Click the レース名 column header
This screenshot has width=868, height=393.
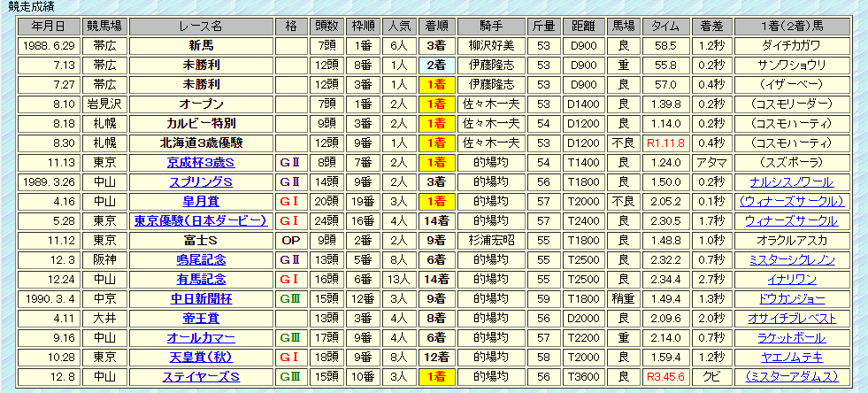tap(200, 25)
